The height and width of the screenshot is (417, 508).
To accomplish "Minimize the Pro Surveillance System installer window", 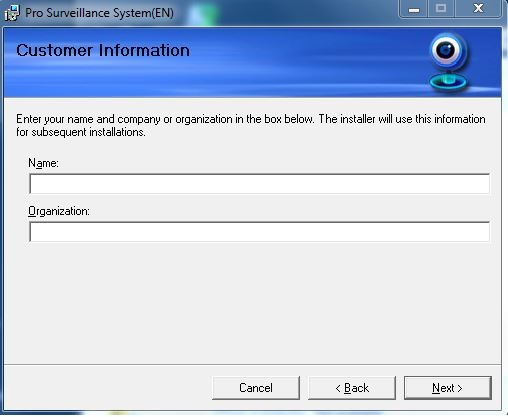I will [x=414, y=9].
